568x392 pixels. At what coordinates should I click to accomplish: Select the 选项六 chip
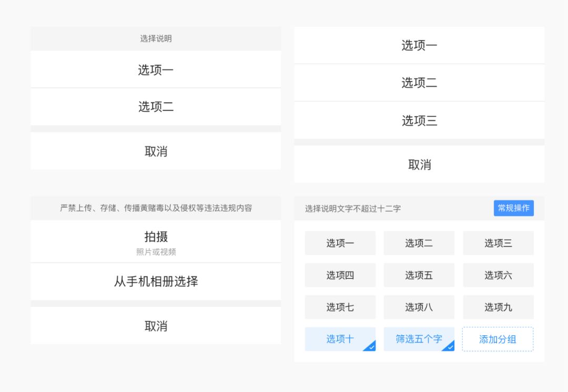tap(498, 275)
